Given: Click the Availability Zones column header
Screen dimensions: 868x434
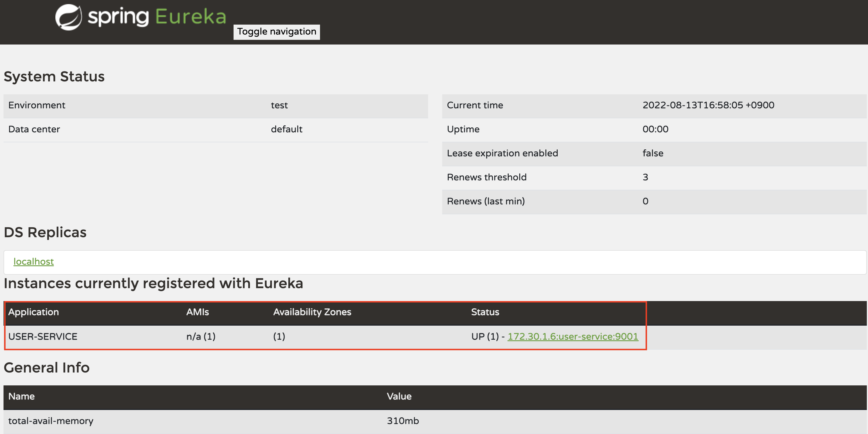Looking at the screenshot, I should click(312, 312).
